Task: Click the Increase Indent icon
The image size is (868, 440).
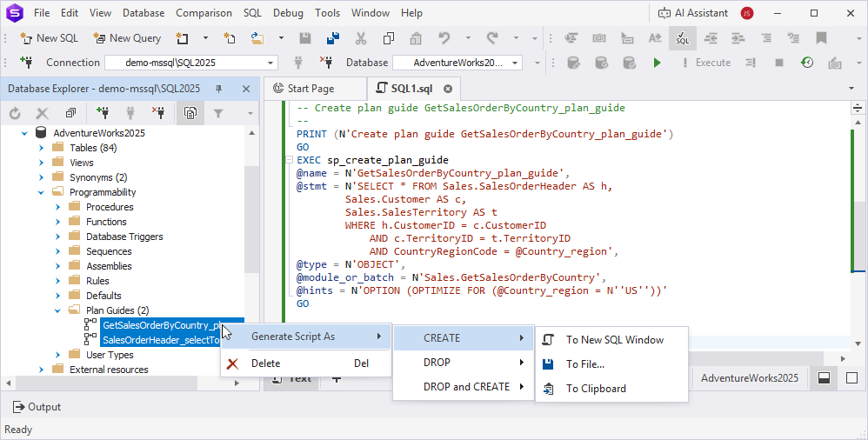Action: pyautogui.click(x=738, y=38)
